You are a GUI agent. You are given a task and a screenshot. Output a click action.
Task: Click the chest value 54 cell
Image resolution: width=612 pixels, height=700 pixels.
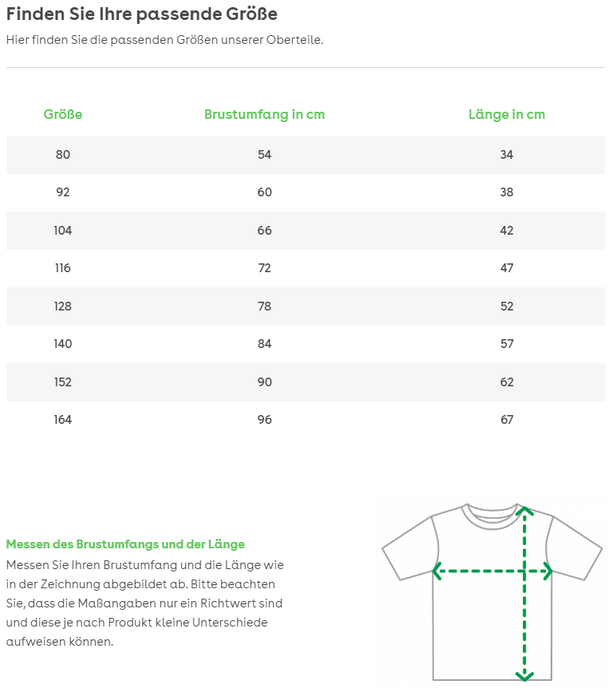pos(264,154)
